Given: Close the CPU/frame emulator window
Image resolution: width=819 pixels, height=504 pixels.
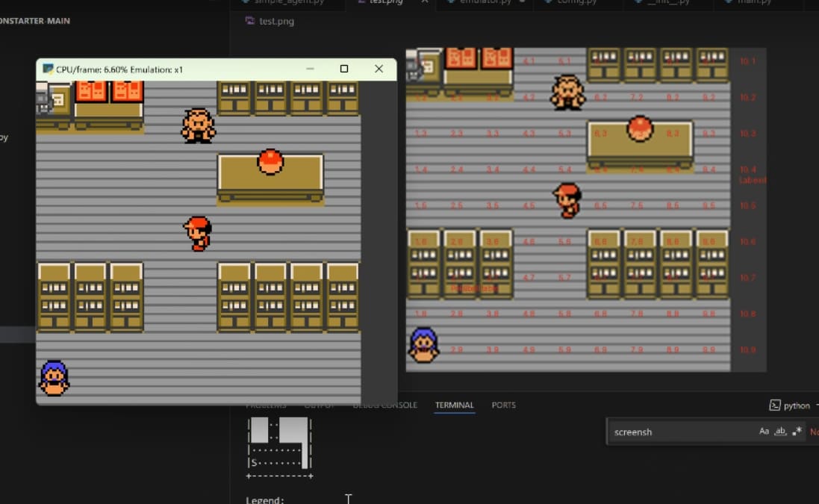Looking at the screenshot, I should pyautogui.click(x=379, y=69).
